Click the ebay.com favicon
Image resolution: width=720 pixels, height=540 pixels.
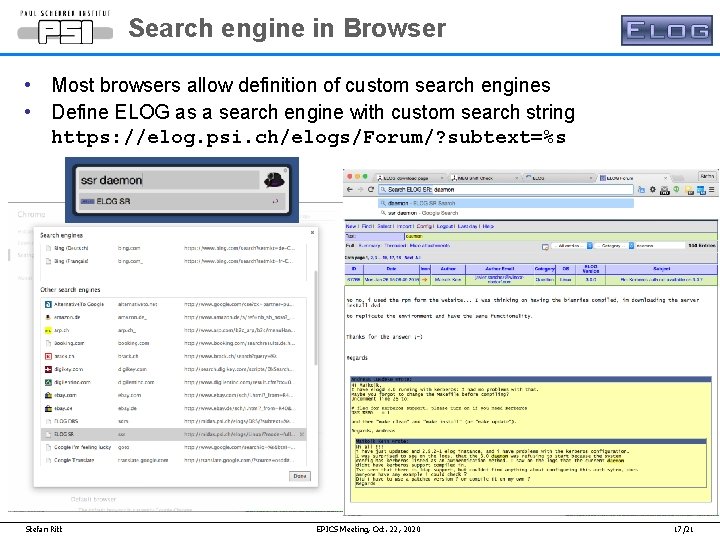pyautogui.click(x=48, y=395)
